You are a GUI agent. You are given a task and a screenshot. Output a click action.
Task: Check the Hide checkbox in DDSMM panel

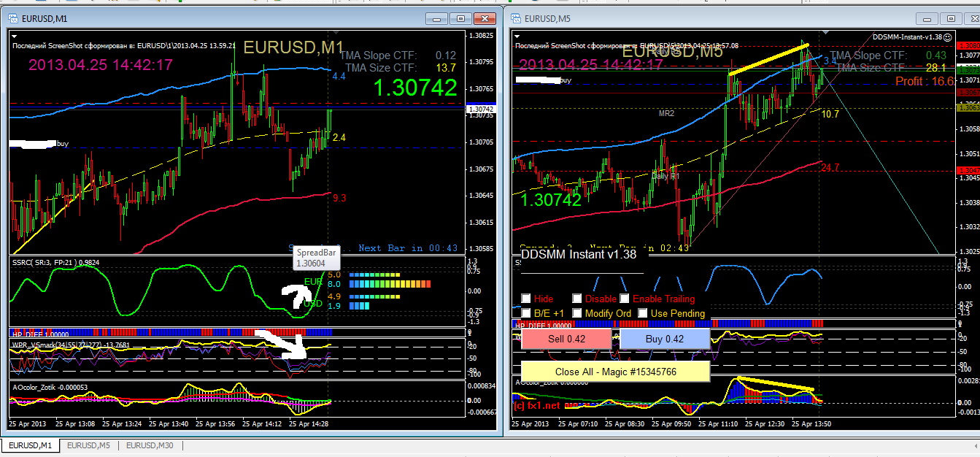point(526,299)
